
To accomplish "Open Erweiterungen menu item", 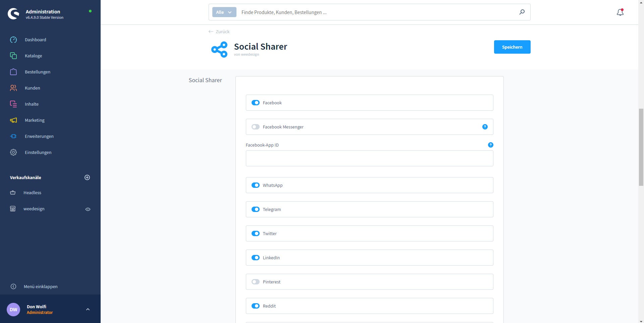I will click(x=39, y=136).
